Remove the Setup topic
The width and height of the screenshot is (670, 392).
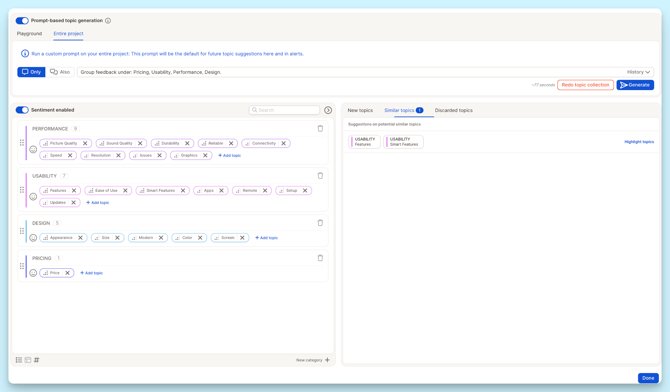click(x=305, y=190)
